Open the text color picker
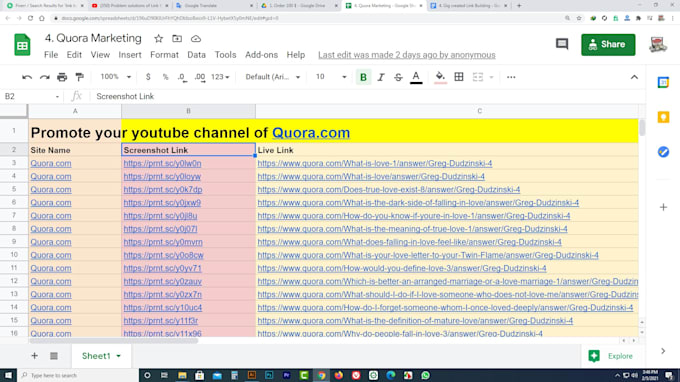680x382 pixels. pos(416,77)
